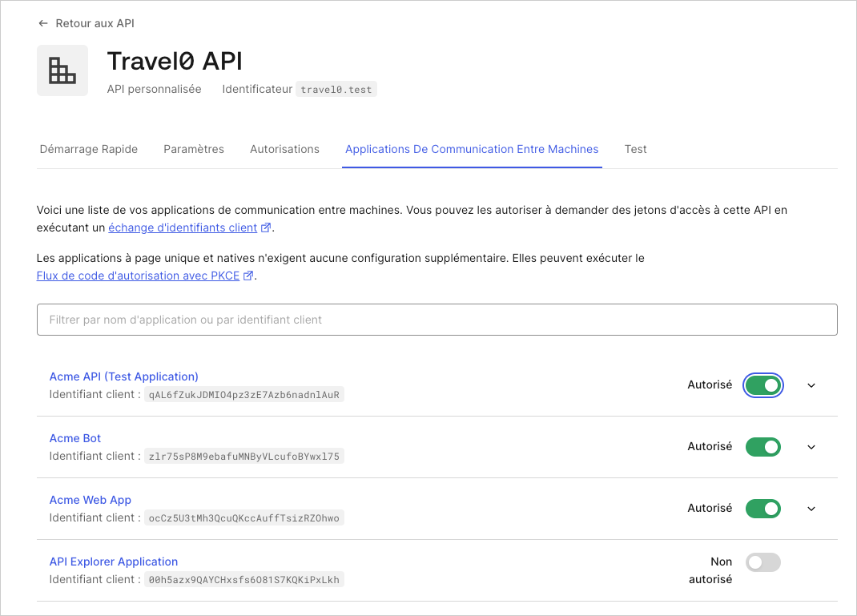Click the back arrow icon next to Retour aux API
Screen dimensions: 857x616
point(43,23)
